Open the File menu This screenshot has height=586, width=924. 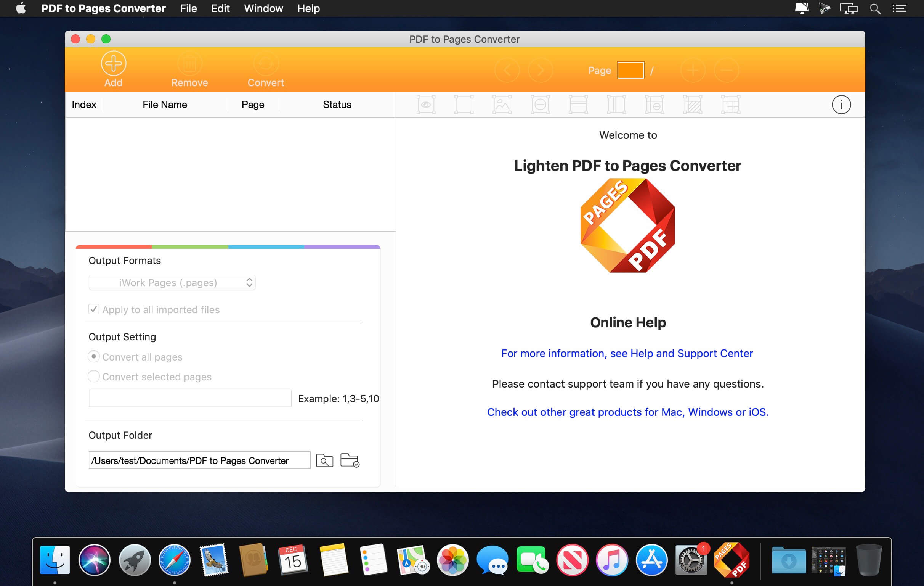[188, 8]
